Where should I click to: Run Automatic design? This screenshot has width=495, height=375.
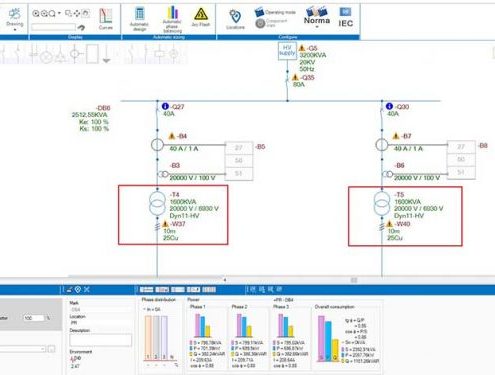point(139,19)
